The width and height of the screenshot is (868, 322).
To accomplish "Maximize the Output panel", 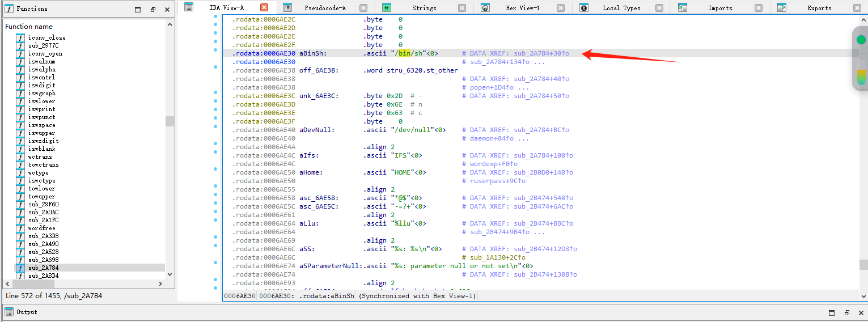I will 832,312.
